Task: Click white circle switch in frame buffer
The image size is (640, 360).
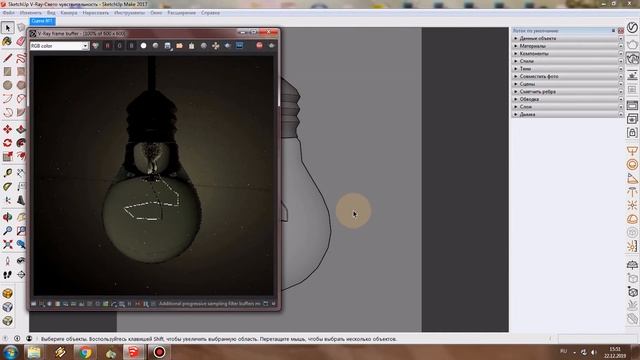Action: tap(143, 46)
